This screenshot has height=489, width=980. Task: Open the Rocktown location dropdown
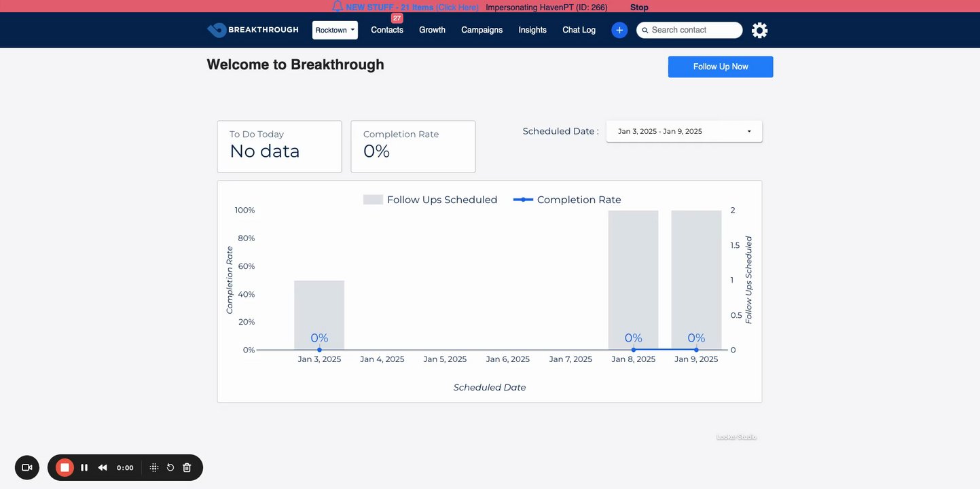pos(335,30)
